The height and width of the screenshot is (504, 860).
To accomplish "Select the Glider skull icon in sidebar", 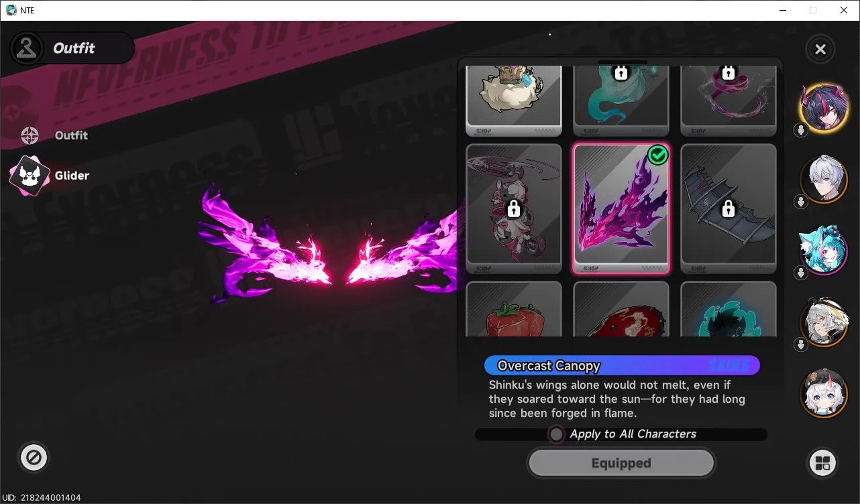I will [30, 176].
